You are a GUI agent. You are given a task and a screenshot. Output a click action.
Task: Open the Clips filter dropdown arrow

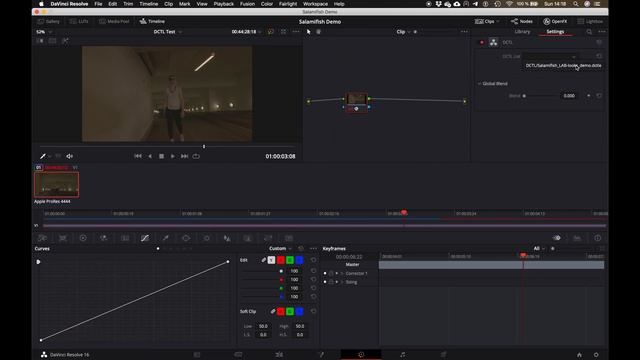click(498, 21)
